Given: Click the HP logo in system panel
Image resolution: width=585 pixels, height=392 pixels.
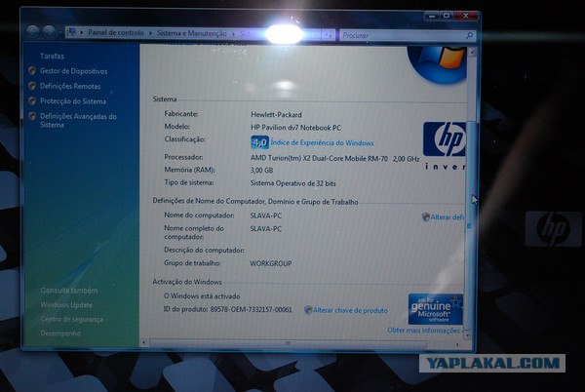Looking at the screenshot, I should click(445, 139).
